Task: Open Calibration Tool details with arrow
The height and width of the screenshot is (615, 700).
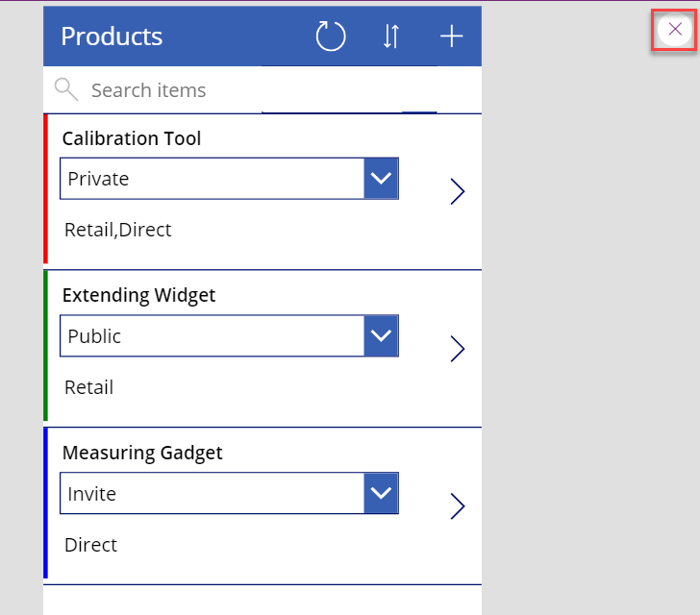Action: [x=457, y=191]
